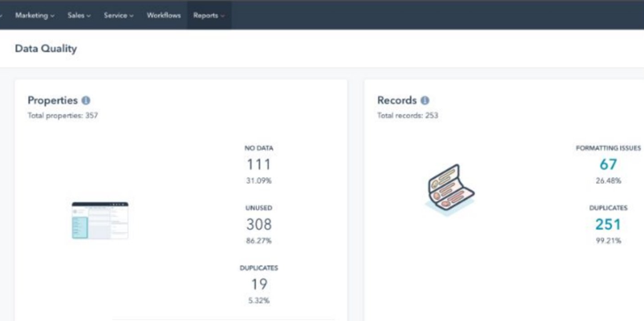Click the 26.48% formatting issues percentage
This screenshot has height=321, width=644.
pyautogui.click(x=608, y=180)
